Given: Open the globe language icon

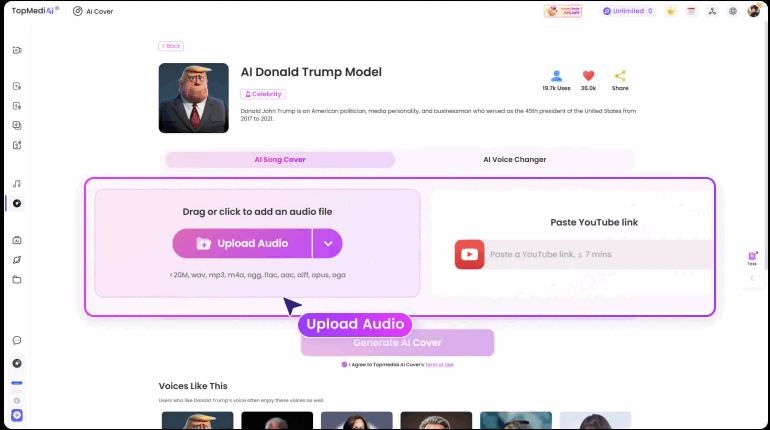Looking at the screenshot, I should [x=733, y=11].
